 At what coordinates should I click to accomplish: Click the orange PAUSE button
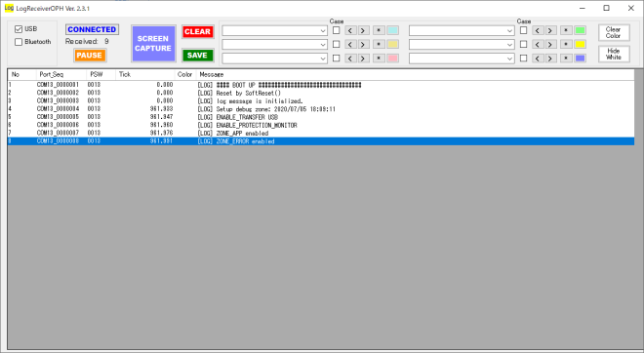click(90, 55)
